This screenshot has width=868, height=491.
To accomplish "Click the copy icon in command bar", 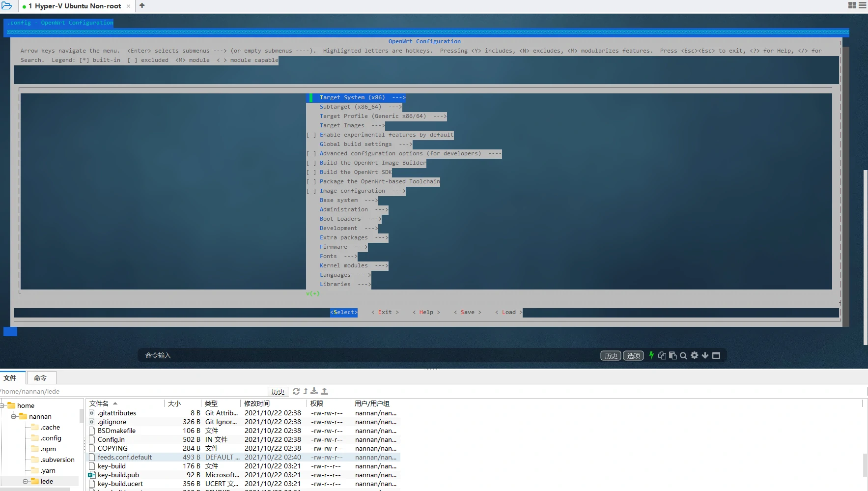I will (x=662, y=355).
